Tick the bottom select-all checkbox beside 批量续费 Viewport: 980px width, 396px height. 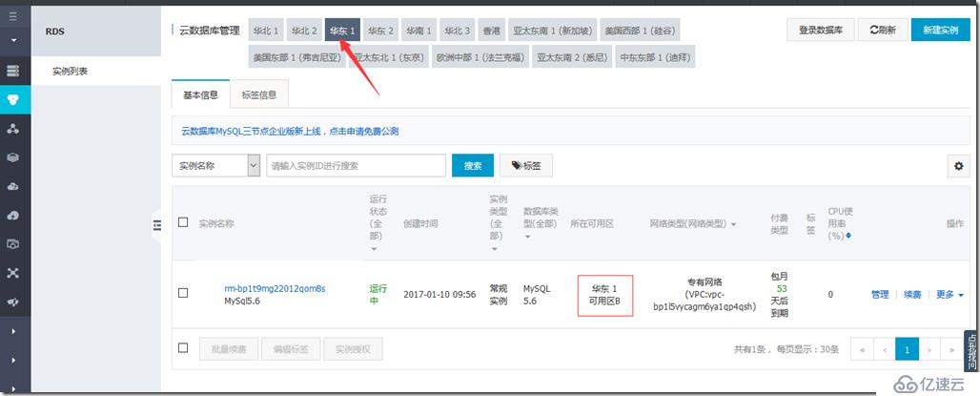pyautogui.click(x=183, y=348)
